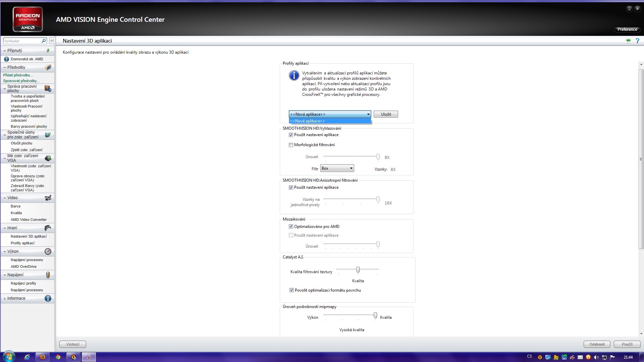Collapse the Připnutý section

(5, 51)
